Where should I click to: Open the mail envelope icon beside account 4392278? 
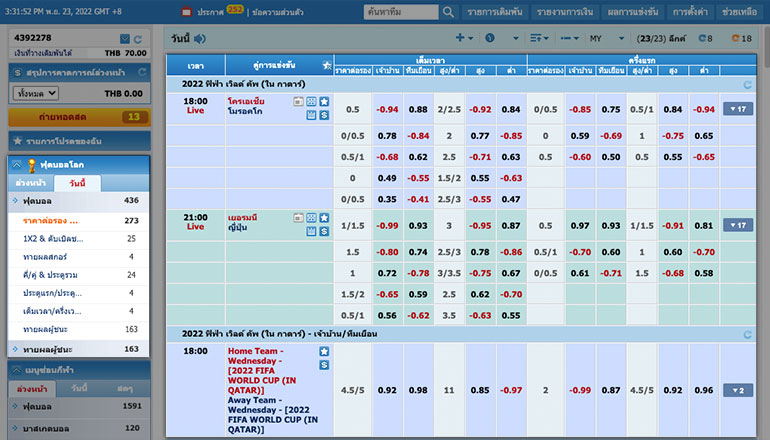coord(125,39)
